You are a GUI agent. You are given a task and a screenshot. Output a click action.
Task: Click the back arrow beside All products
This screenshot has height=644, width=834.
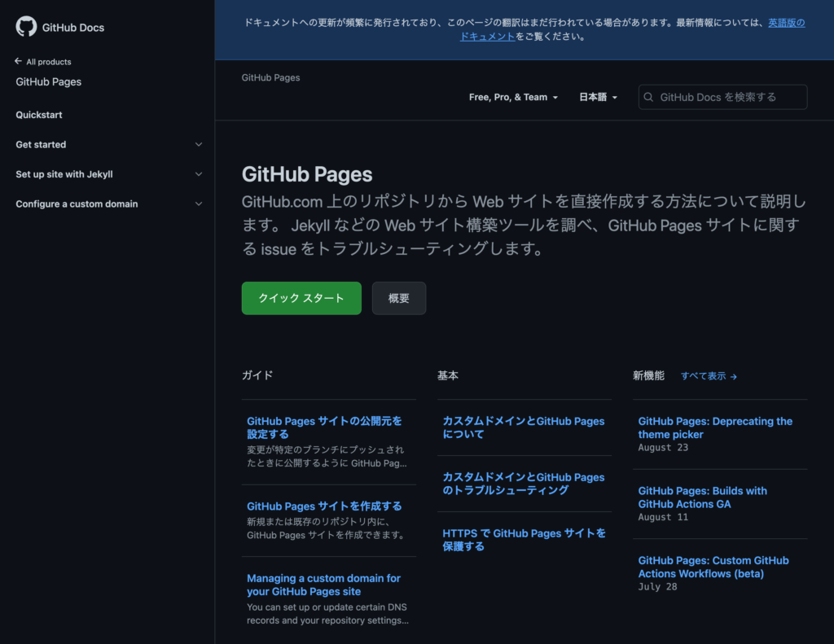[x=18, y=62]
